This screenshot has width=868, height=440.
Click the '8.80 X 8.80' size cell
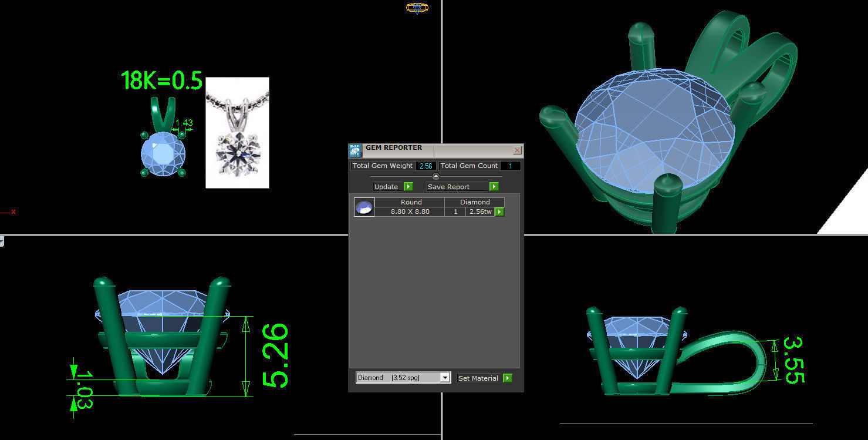click(x=410, y=211)
